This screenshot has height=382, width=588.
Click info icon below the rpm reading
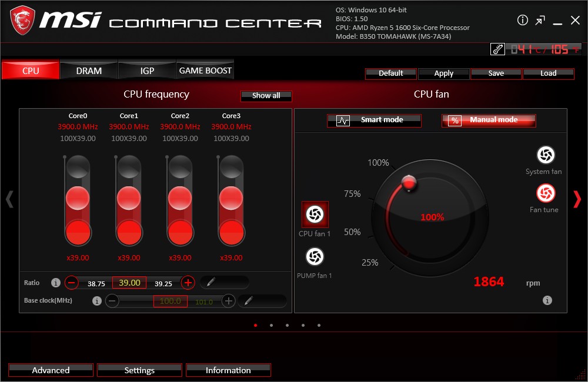point(547,300)
